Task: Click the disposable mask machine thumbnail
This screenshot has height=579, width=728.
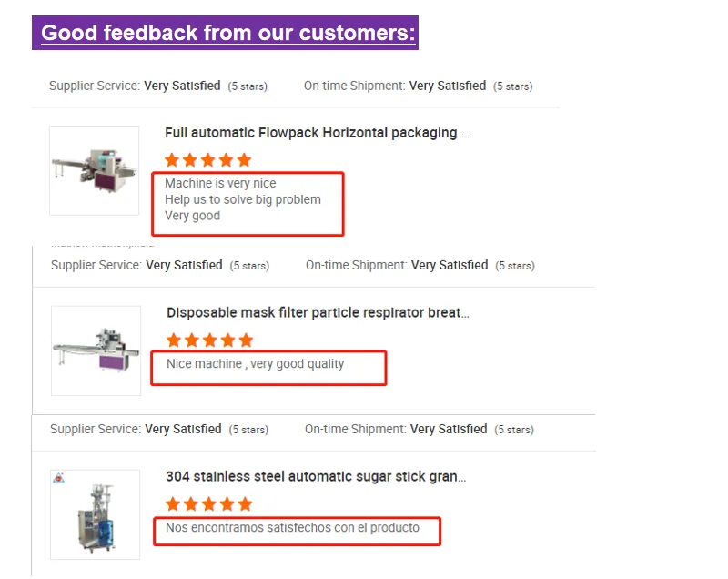Action: (x=96, y=350)
